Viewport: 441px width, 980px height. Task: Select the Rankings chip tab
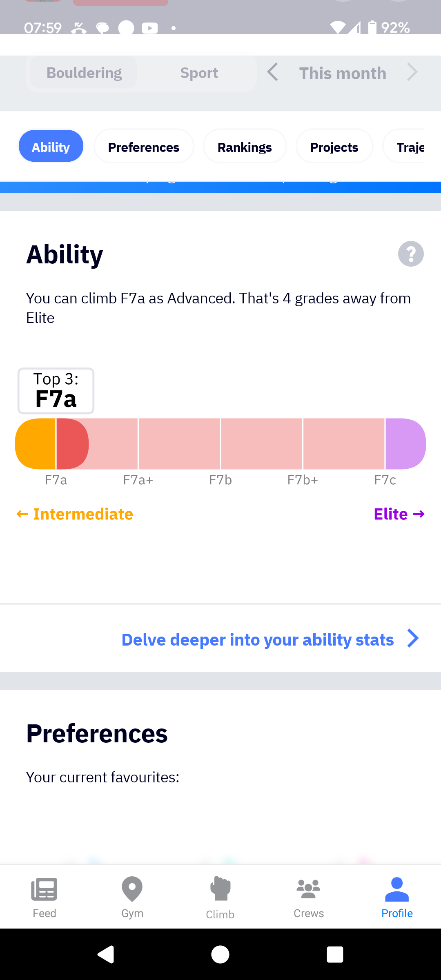245,147
